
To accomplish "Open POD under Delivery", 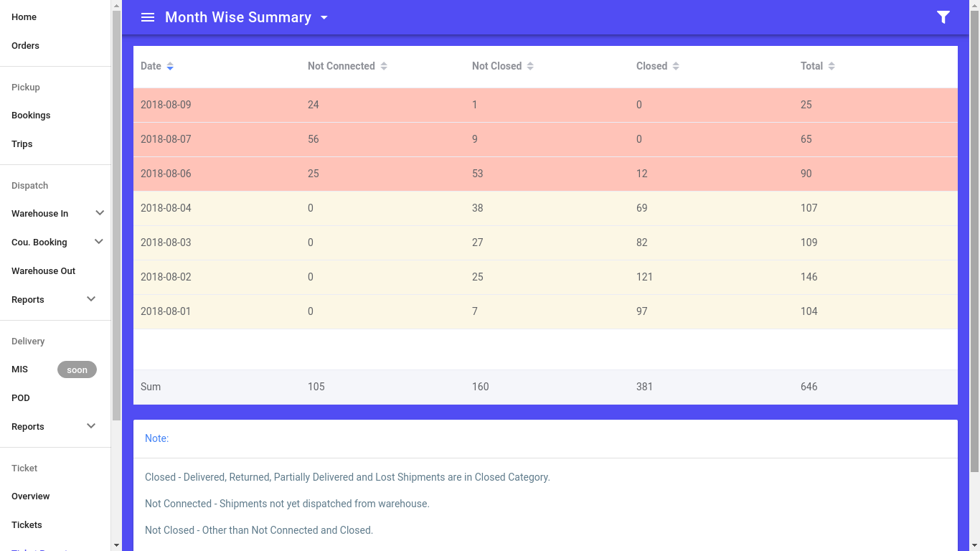I will pyautogui.click(x=21, y=398).
